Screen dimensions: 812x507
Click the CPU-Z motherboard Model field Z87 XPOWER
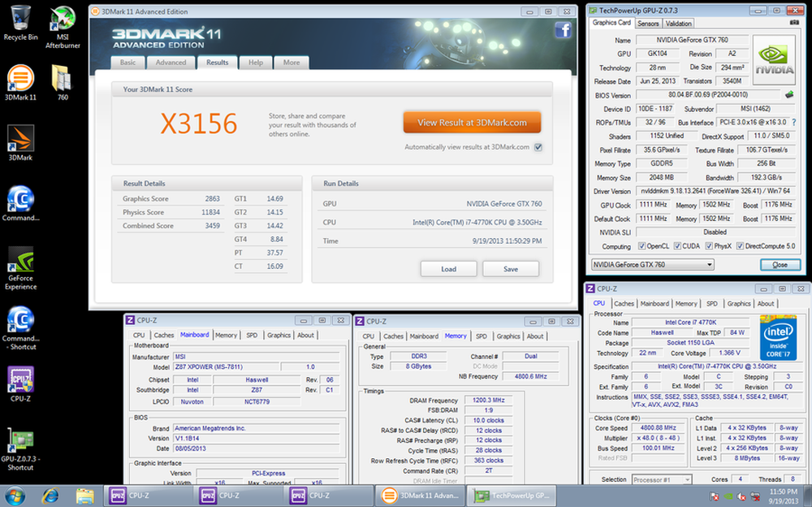click(x=225, y=367)
